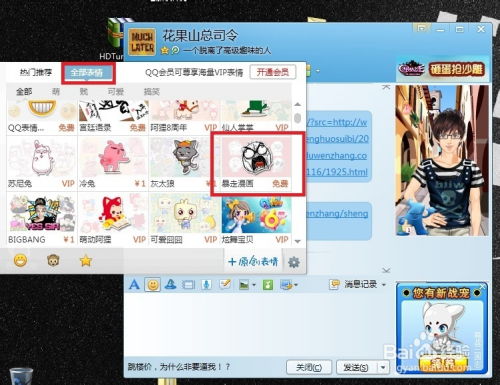Filter emoticons by 搞笑 category
Image resolution: width=500 pixels, height=385 pixels.
152,91
